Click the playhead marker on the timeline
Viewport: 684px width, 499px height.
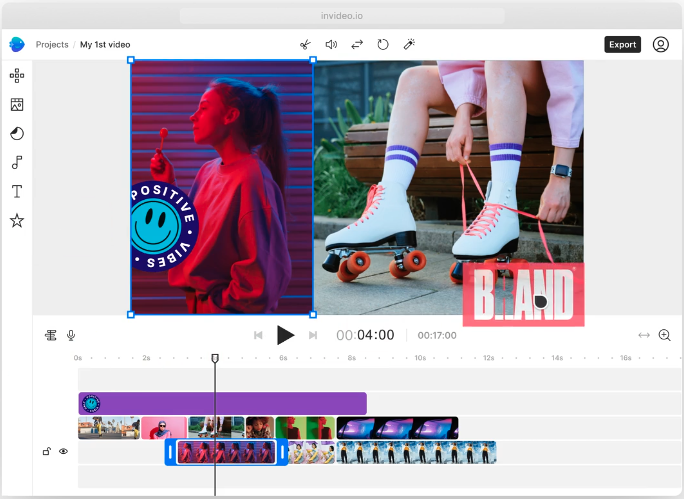pyautogui.click(x=215, y=358)
